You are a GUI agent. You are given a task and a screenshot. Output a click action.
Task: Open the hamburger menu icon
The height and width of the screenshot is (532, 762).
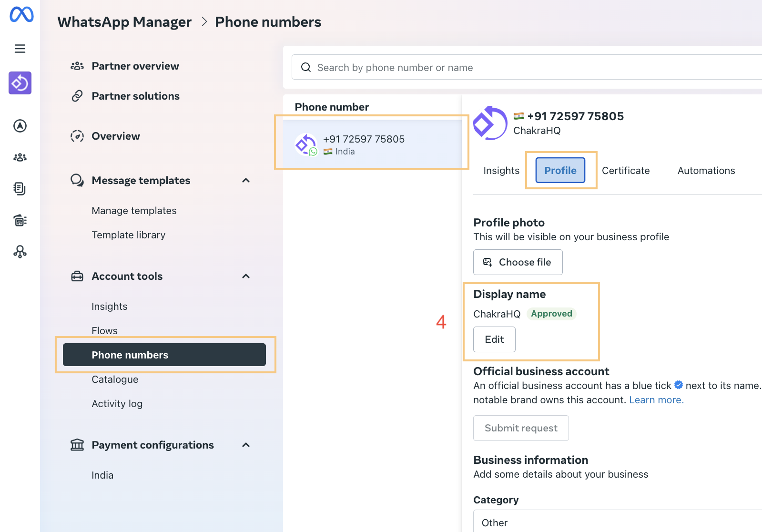20,49
